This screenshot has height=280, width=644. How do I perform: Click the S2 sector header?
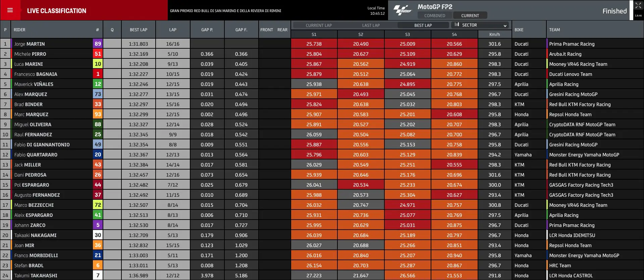[361, 34]
